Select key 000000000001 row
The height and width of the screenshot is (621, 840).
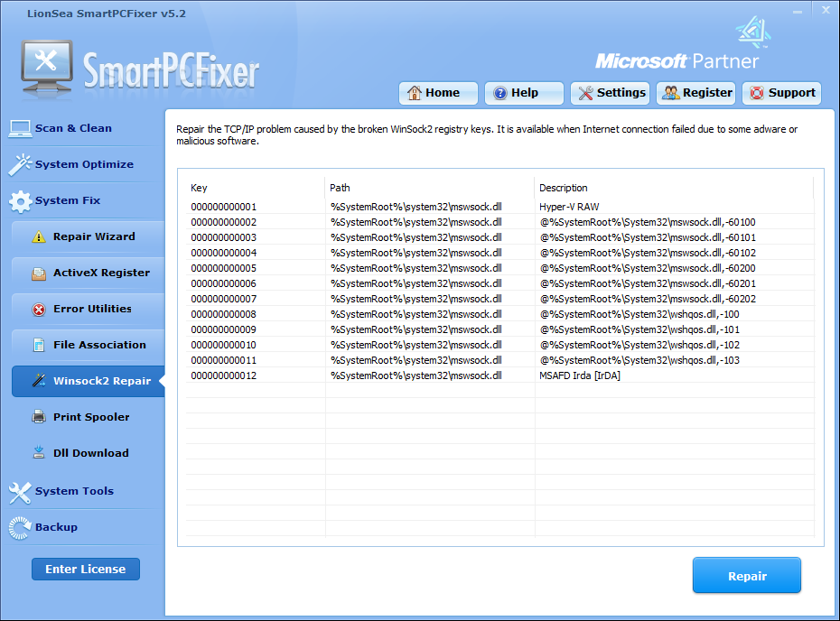[x=499, y=207]
